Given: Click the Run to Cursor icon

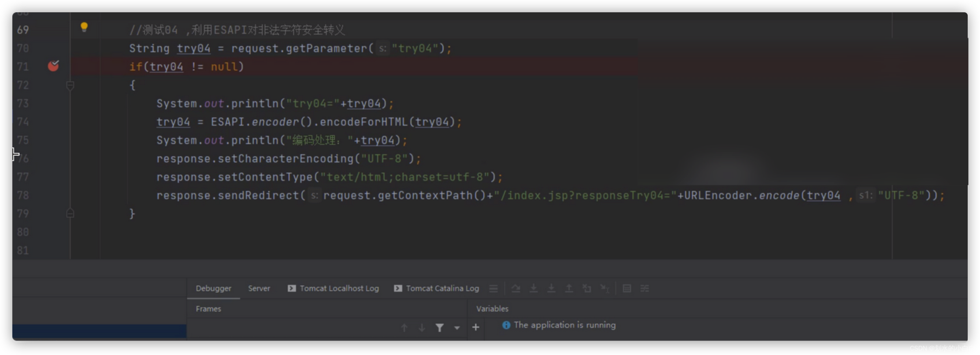Looking at the screenshot, I should [x=604, y=288].
